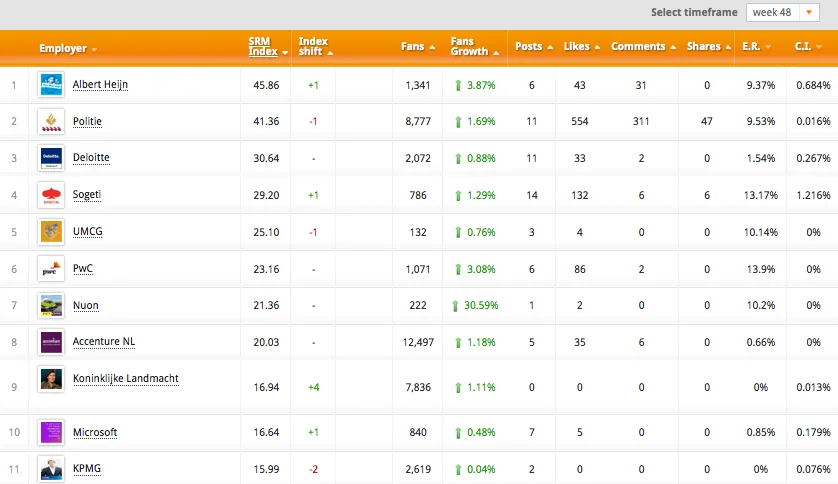This screenshot has width=838, height=484.
Task: Sort by E.R. column header
Action: pos(756,46)
